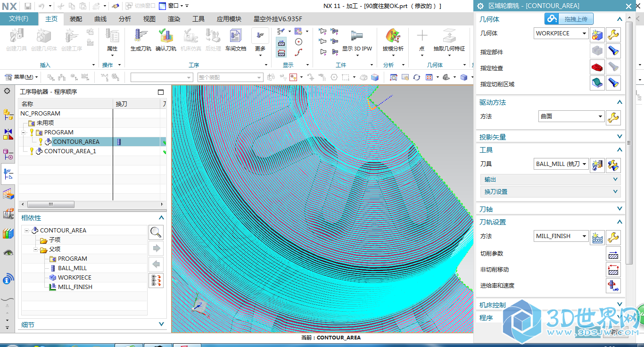644x347 pixels.
Task: Select the CONTOUR_AREA operation in the navigator
Action: point(76,141)
